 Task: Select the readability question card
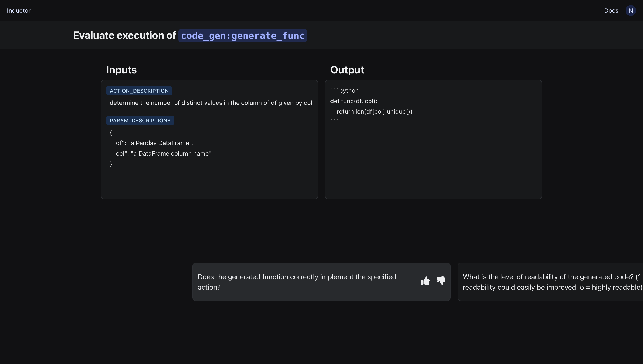pyautogui.click(x=550, y=282)
